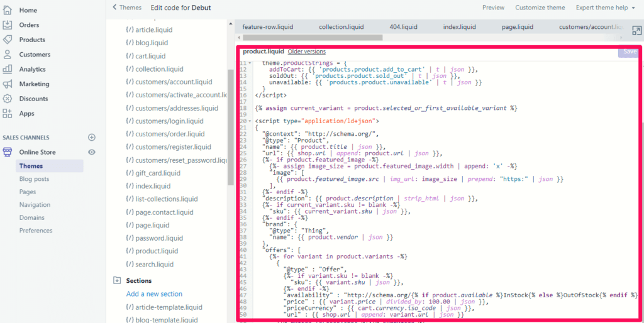
Task: Click the file list vertical scrollbar
Action: tap(231, 127)
